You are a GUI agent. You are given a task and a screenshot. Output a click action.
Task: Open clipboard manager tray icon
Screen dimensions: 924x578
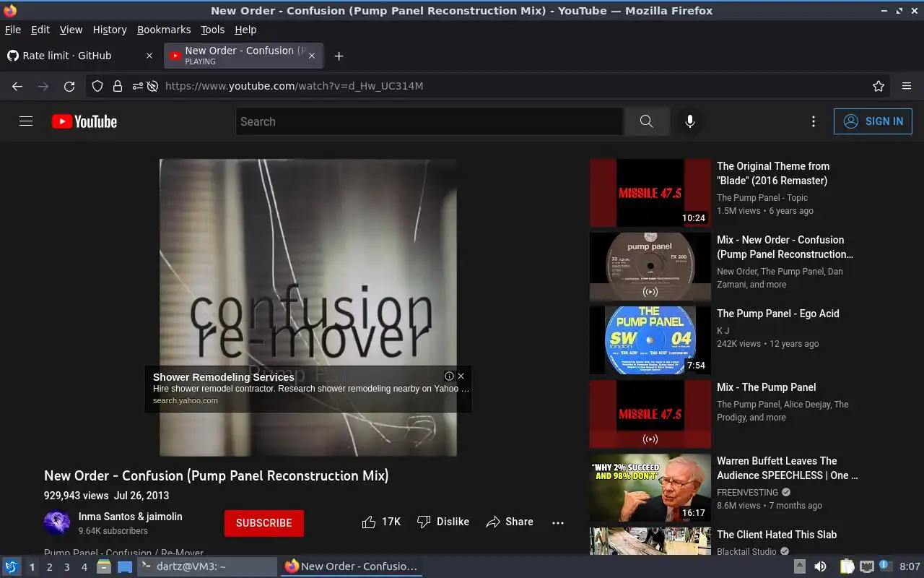click(847, 566)
